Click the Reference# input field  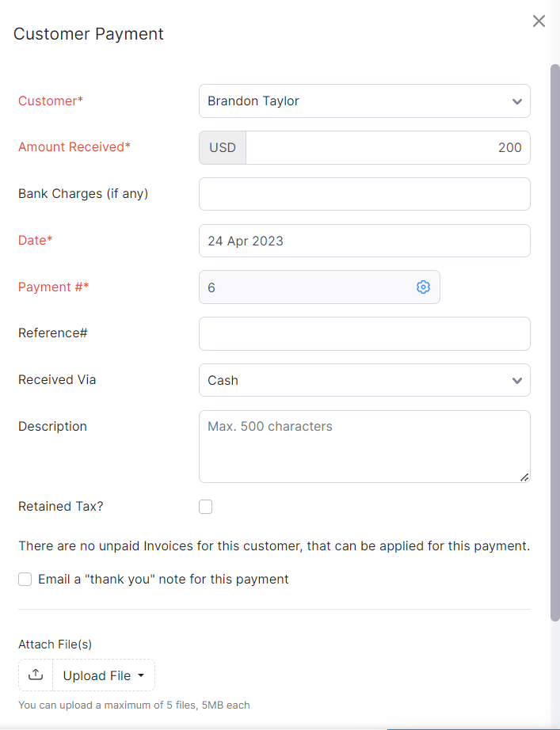[x=364, y=333]
